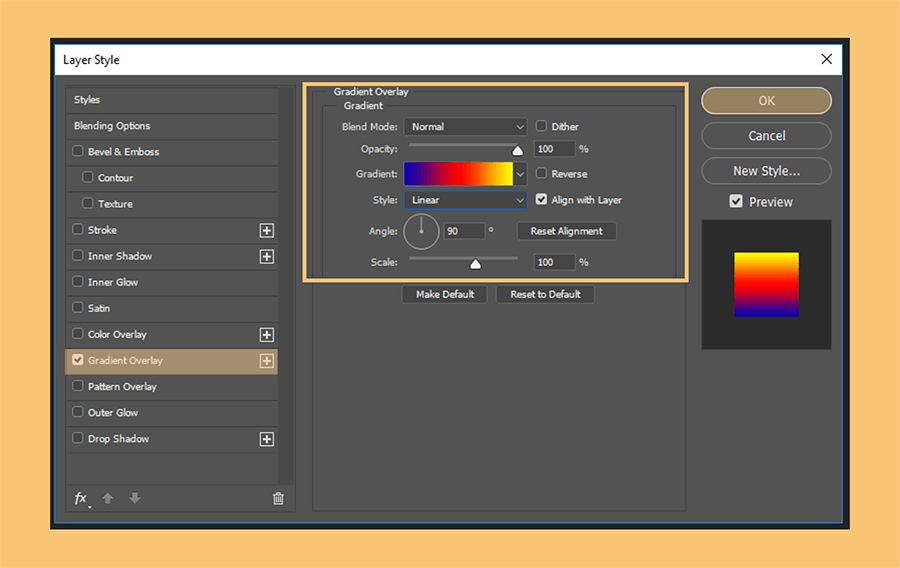Screen dimensions: 900x568
Task: Toggle the Preview checkbox
Action: click(x=736, y=201)
